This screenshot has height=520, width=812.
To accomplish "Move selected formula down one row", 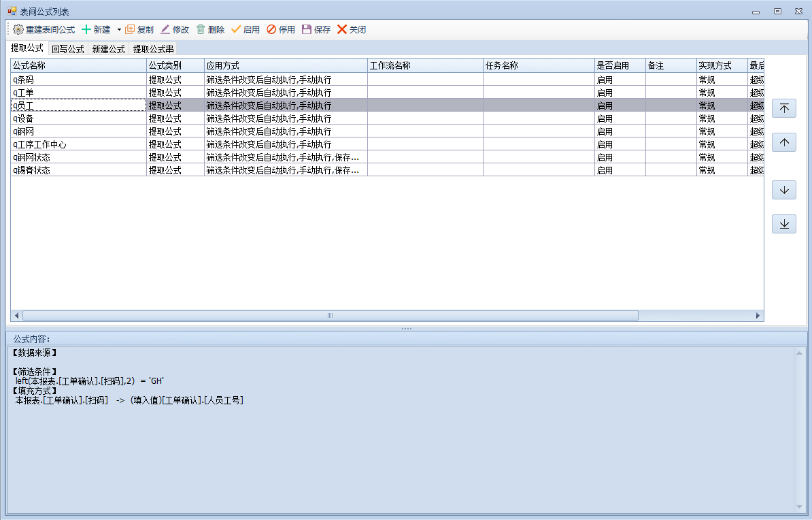I will click(784, 190).
